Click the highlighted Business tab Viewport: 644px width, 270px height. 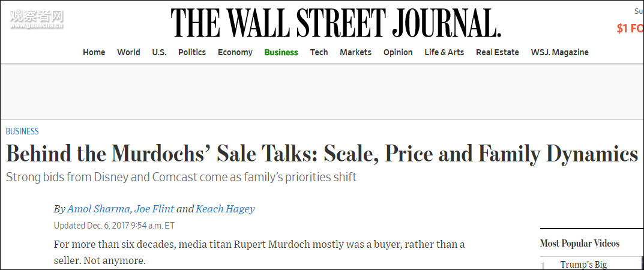[x=281, y=52]
